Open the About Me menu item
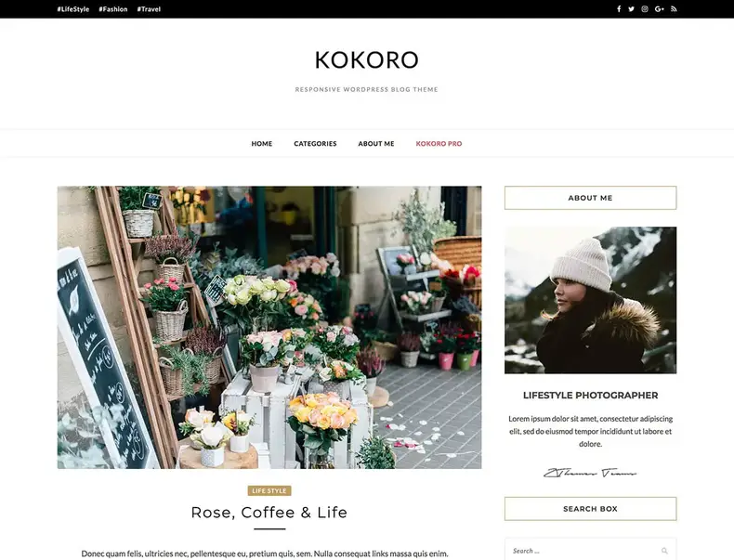This screenshot has height=560, width=734. click(x=376, y=144)
